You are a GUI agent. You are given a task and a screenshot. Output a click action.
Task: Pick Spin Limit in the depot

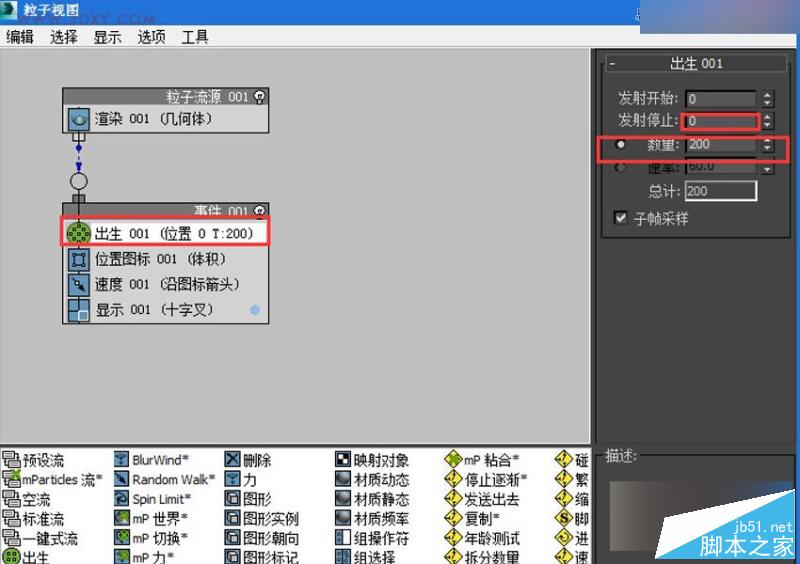click(153, 499)
